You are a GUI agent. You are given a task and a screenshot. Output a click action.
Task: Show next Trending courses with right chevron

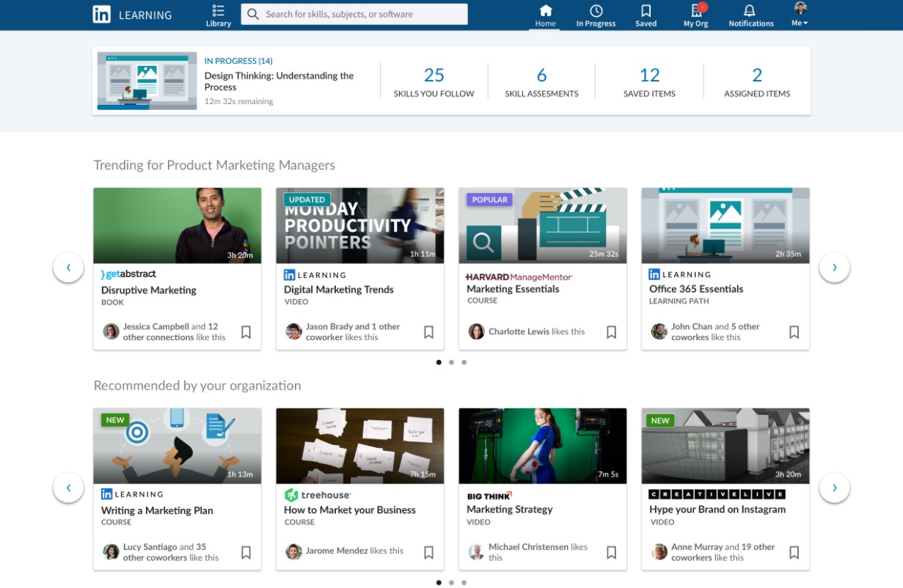coord(834,268)
